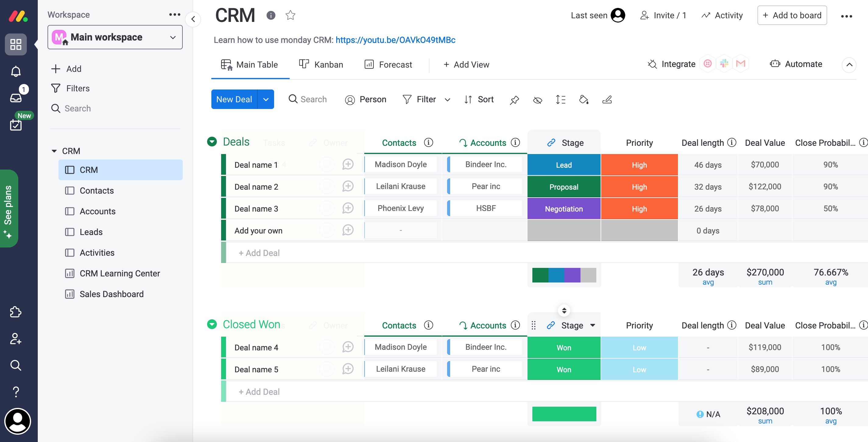
Task: Add update to Deal name 2
Action: [x=348, y=186]
